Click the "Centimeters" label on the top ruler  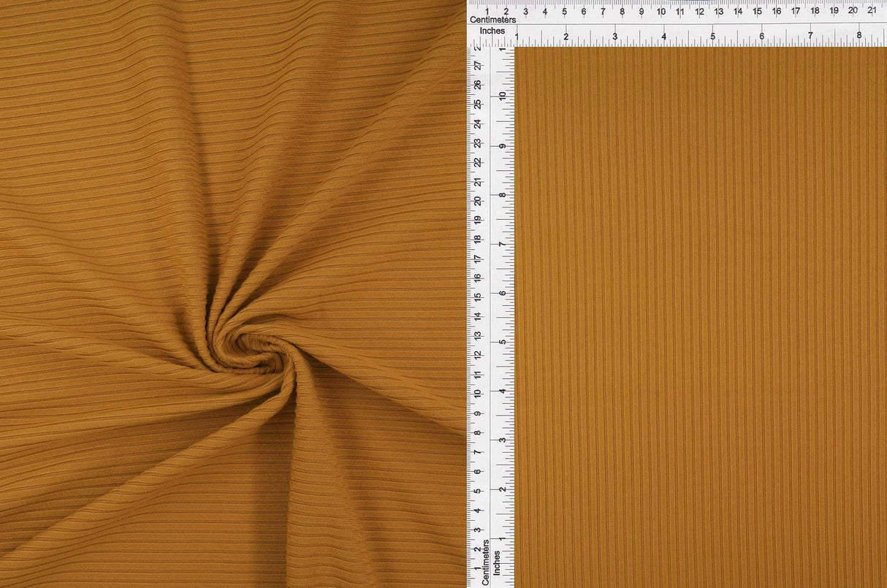click(494, 20)
